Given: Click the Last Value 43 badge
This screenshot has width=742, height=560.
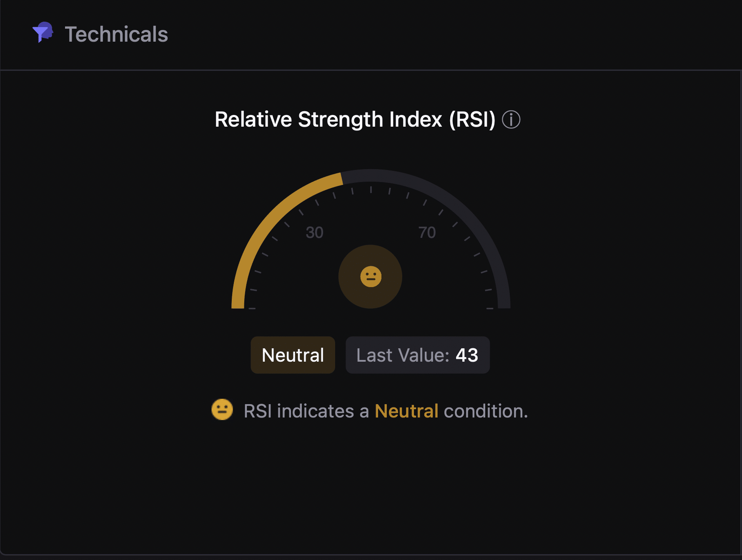Looking at the screenshot, I should 417,355.
